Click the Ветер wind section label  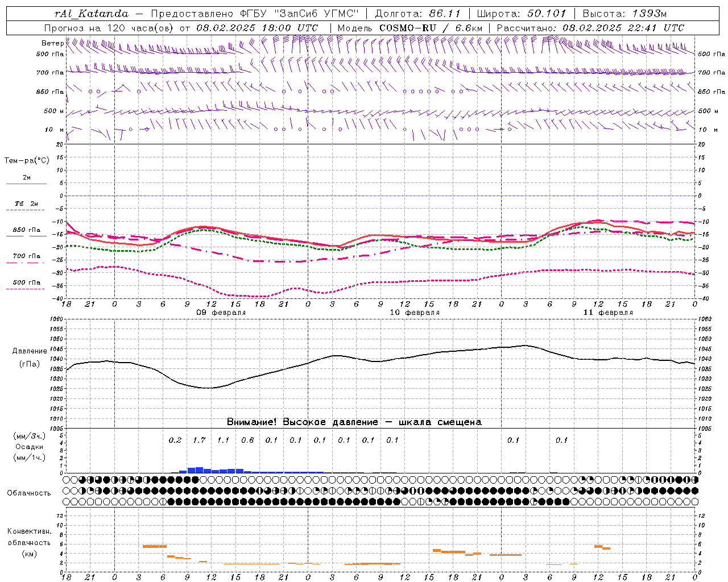52,43
